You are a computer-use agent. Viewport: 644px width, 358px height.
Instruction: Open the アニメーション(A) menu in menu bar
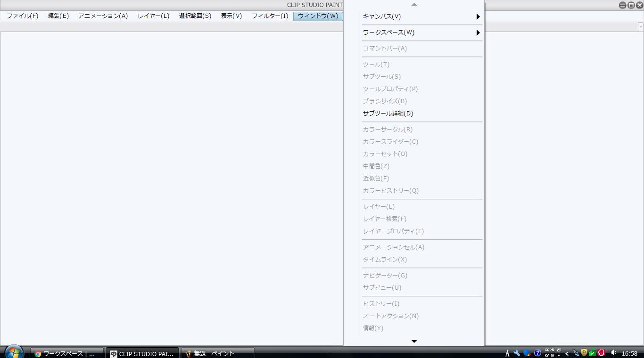tap(103, 16)
